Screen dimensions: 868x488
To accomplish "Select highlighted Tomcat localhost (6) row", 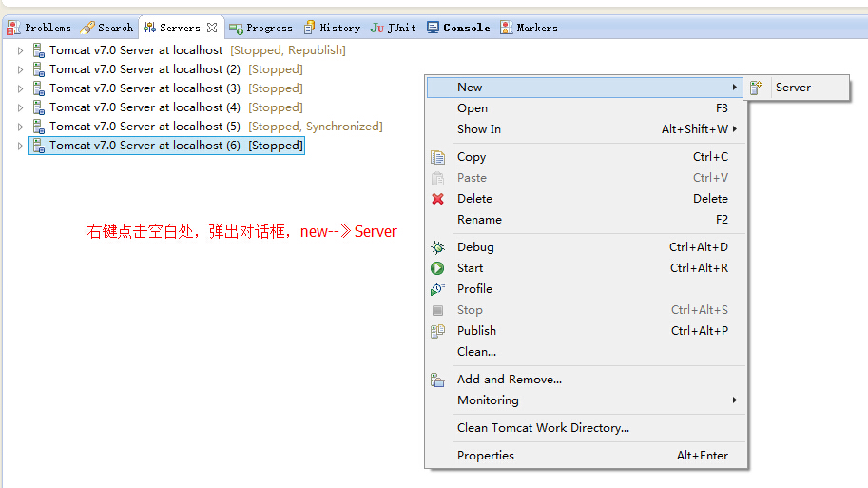I will 166,146.
